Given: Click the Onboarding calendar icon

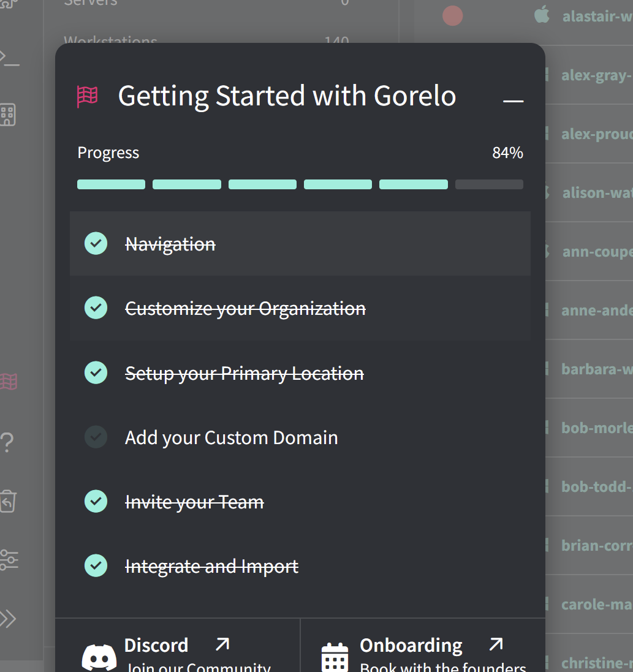Looking at the screenshot, I should click(x=335, y=657).
